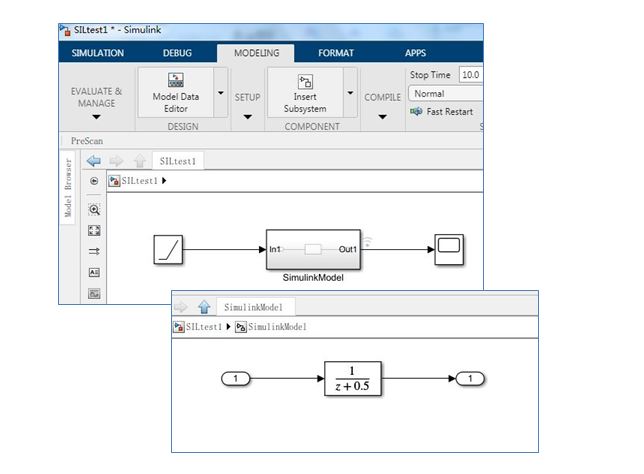The image size is (644, 474).
Task: Click the Insert Subsystem icon
Action: coord(305,82)
